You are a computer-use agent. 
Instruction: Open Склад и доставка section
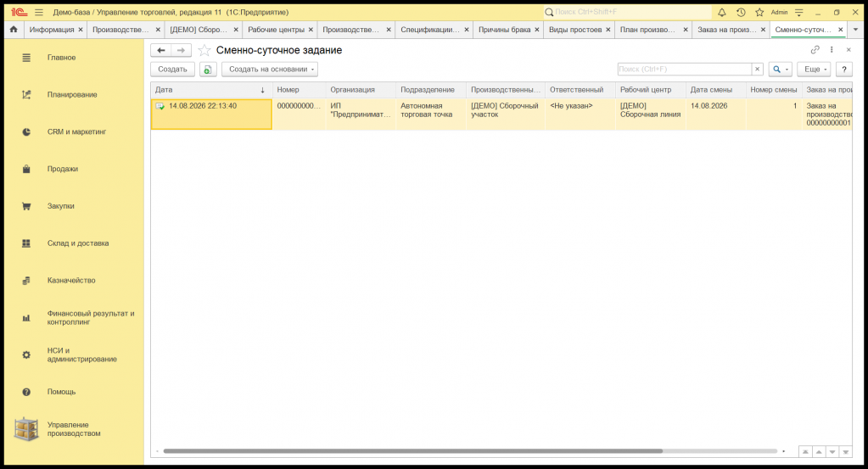pyautogui.click(x=77, y=243)
